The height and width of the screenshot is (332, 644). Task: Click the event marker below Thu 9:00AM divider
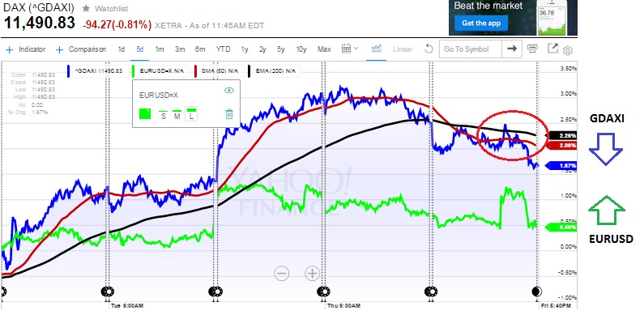(324, 292)
